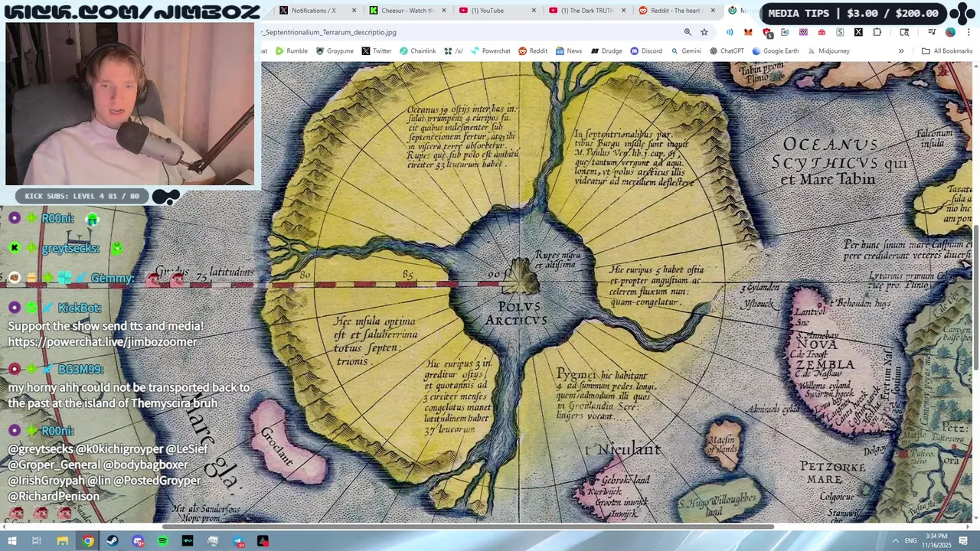
Task: Open the Discord bookmark
Action: [646, 51]
